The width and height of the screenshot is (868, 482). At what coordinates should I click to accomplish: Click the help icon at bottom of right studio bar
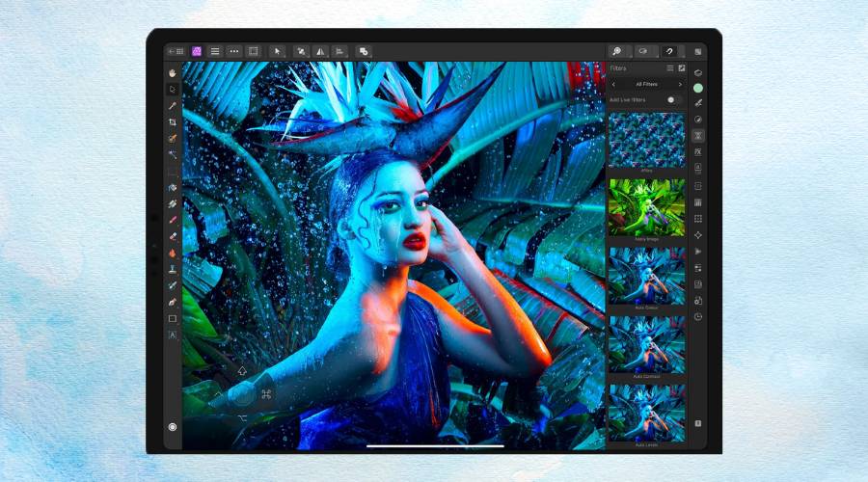(698, 423)
